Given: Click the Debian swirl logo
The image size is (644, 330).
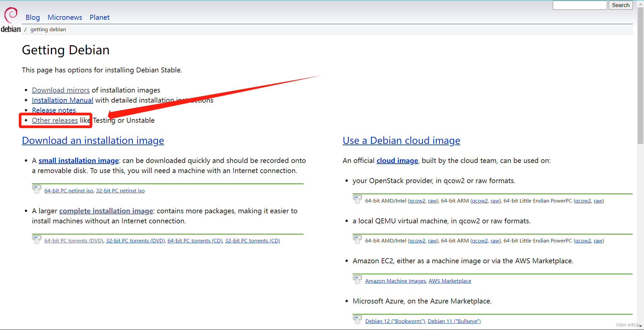Looking at the screenshot, I should (x=11, y=15).
